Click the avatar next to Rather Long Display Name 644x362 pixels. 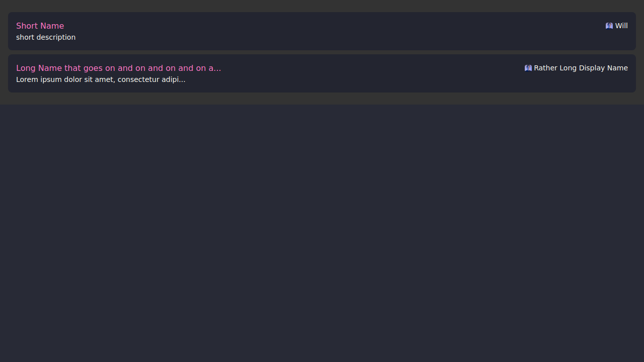pyautogui.click(x=528, y=68)
